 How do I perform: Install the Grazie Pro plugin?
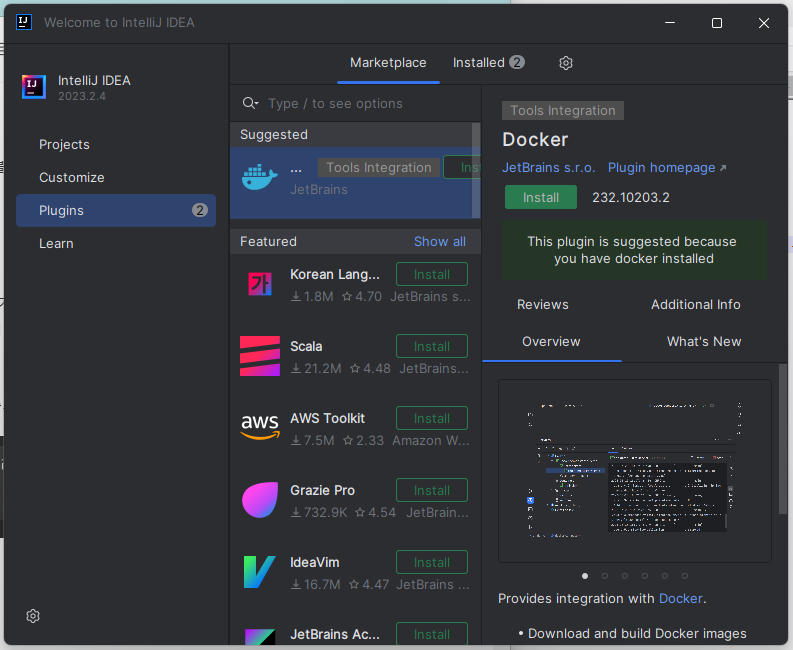point(431,491)
